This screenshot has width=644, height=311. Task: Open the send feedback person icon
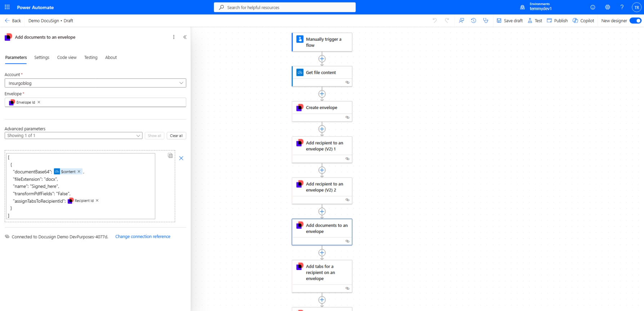click(x=461, y=21)
